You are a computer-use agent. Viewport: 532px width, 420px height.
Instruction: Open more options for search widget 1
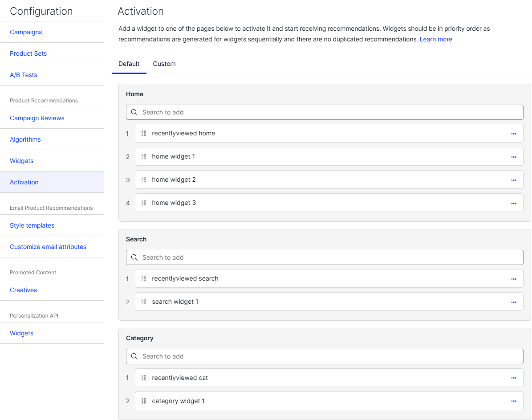(x=514, y=302)
